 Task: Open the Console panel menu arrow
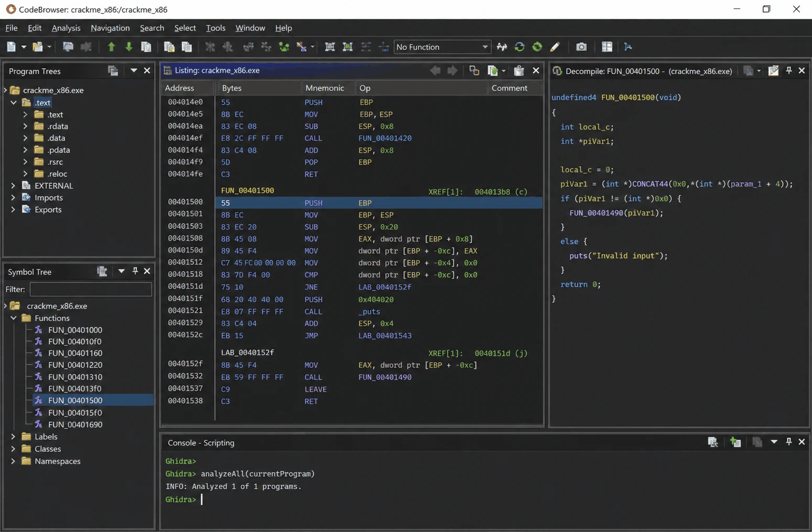click(774, 442)
